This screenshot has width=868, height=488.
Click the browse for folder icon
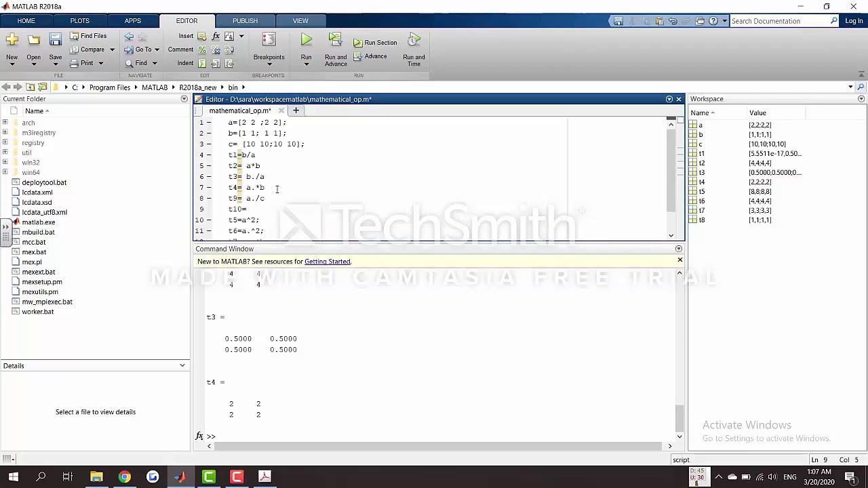coord(42,87)
